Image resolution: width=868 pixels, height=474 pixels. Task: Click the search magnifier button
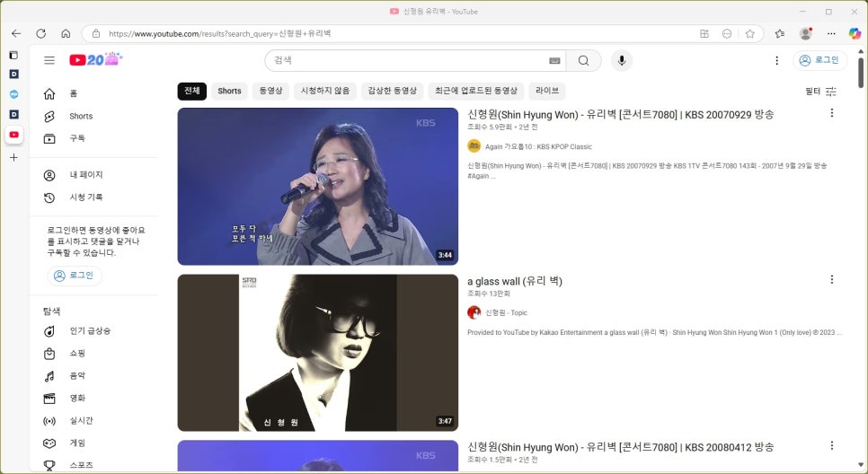[x=583, y=60]
